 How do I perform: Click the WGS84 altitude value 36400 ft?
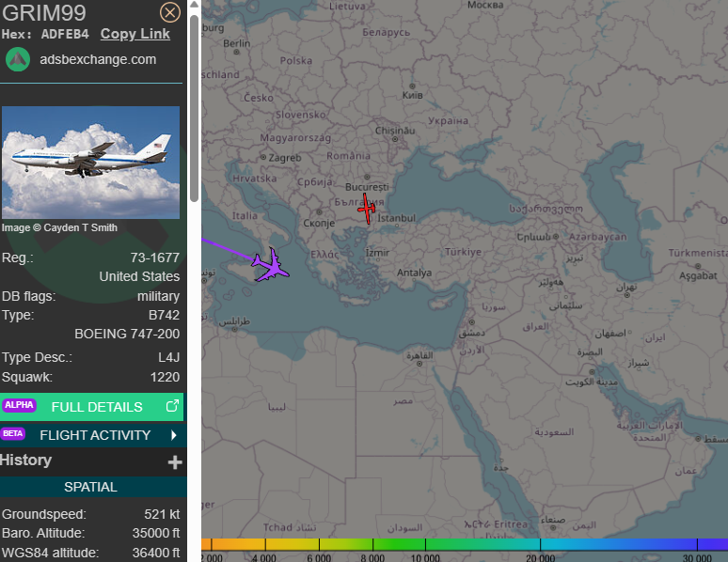pyautogui.click(x=156, y=553)
